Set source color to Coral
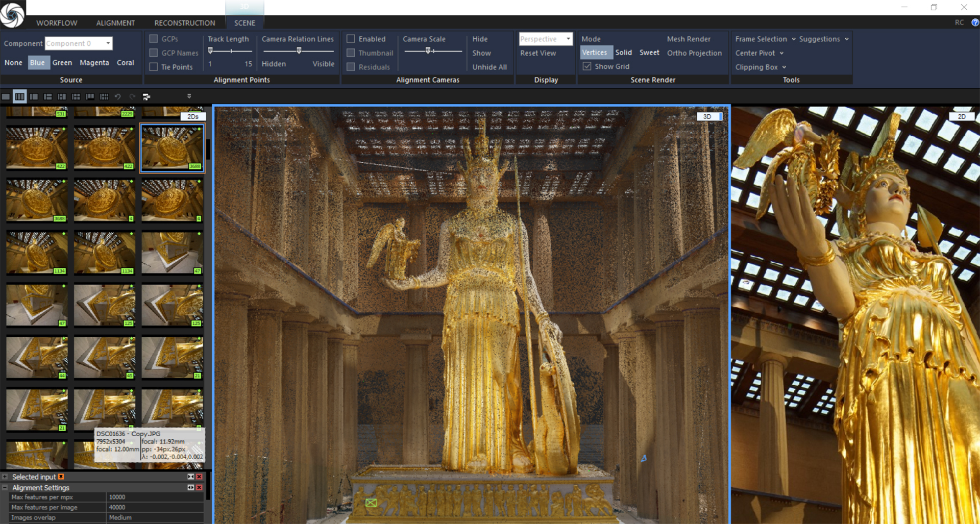This screenshot has height=524, width=980. 126,63
